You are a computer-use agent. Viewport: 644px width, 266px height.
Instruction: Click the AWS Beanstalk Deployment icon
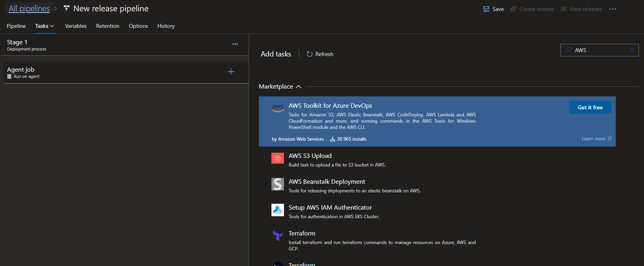point(278,184)
